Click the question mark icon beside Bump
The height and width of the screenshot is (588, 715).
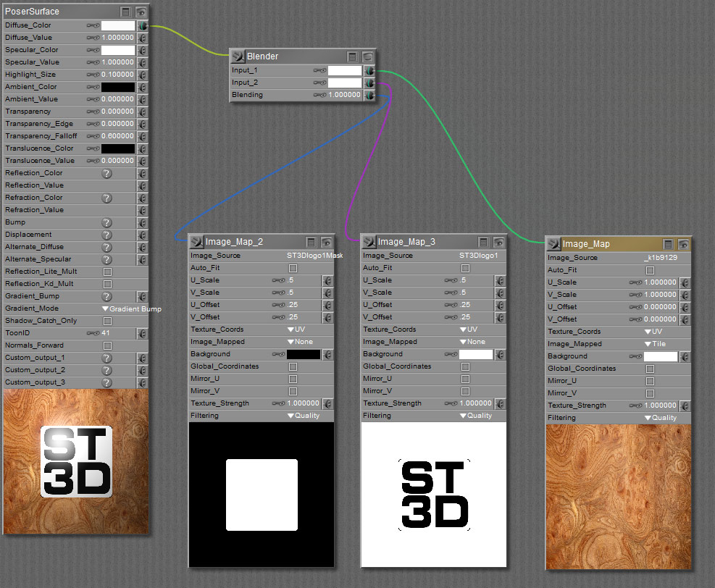pos(106,222)
